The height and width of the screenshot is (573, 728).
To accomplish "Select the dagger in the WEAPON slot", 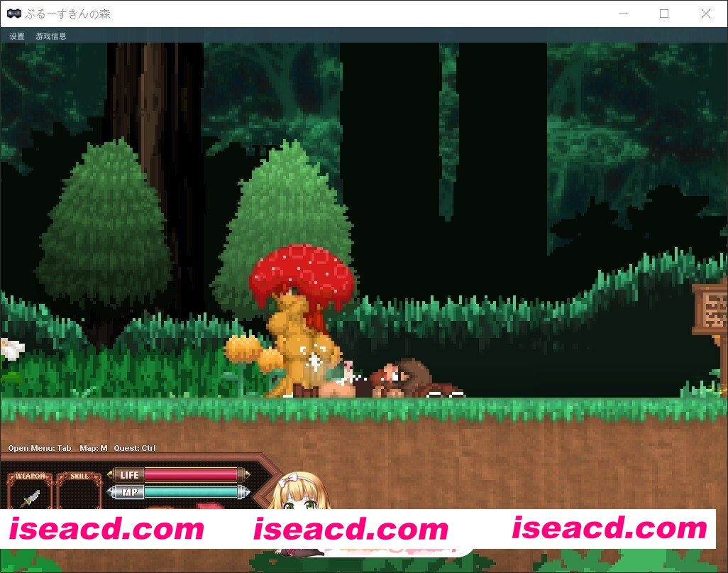I will pos(31,496).
